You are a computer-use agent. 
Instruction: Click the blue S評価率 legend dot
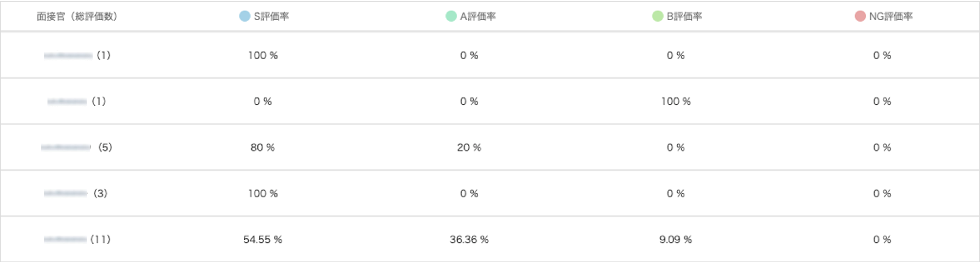pyautogui.click(x=244, y=16)
